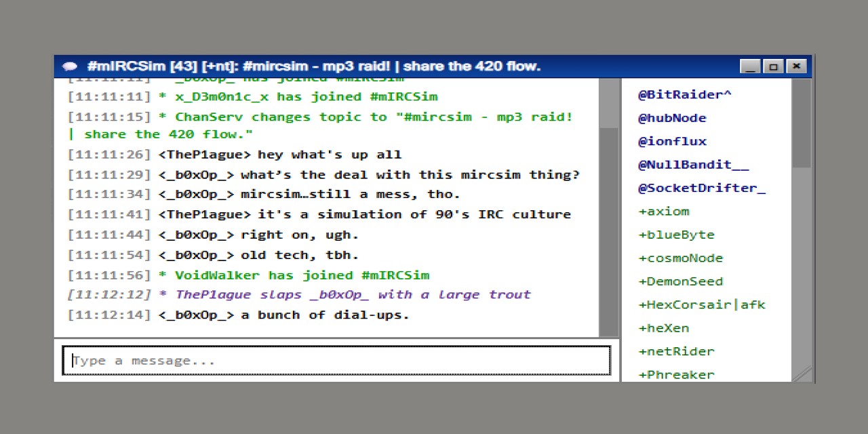This screenshot has width=868, height=434.
Task: Select +cosmoNode in the nick list
Action: point(681,258)
